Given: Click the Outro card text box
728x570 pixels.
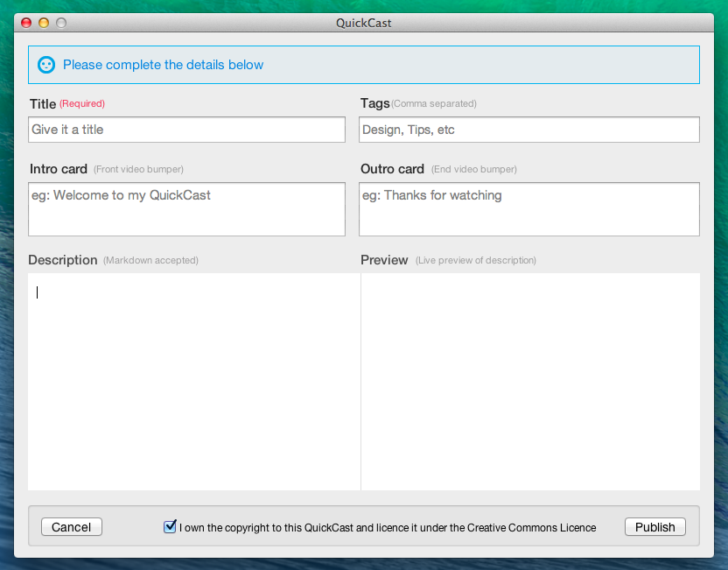Looking at the screenshot, I should click(x=529, y=209).
